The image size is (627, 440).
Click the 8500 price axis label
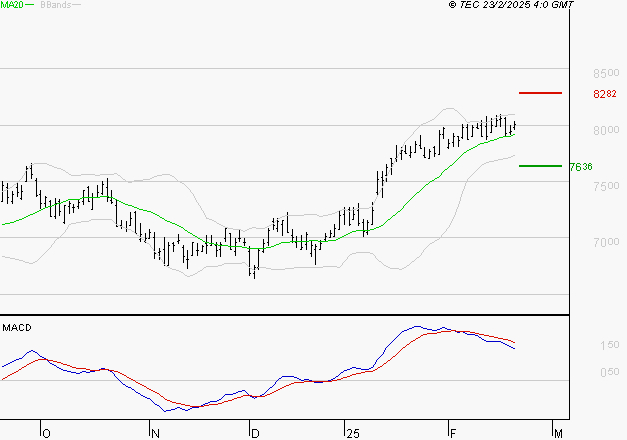coord(606,74)
